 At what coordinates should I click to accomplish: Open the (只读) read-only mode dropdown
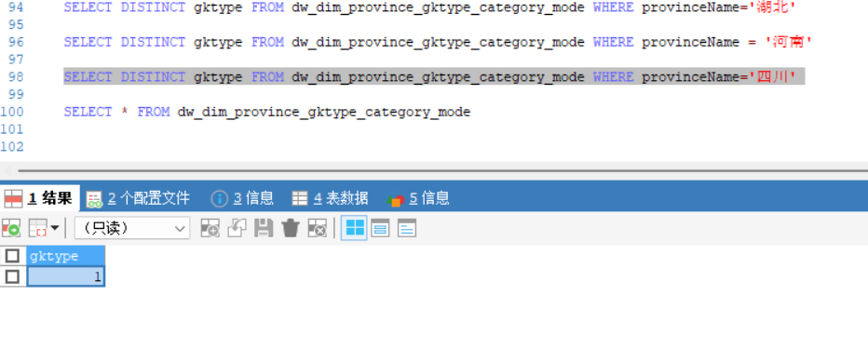pyautogui.click(x=132, y=228)
